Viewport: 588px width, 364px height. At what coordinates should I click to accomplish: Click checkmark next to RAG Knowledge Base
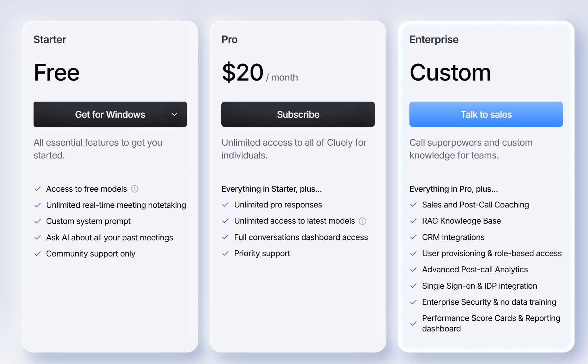tap(413, 221)
